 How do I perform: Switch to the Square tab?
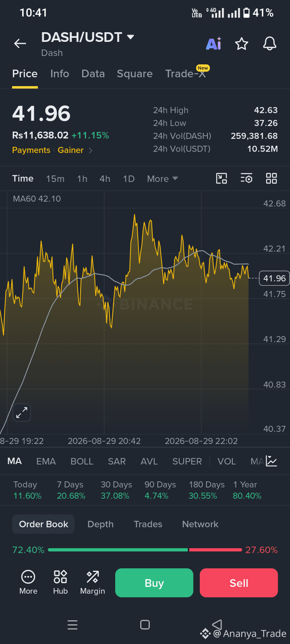click(135, 74)
